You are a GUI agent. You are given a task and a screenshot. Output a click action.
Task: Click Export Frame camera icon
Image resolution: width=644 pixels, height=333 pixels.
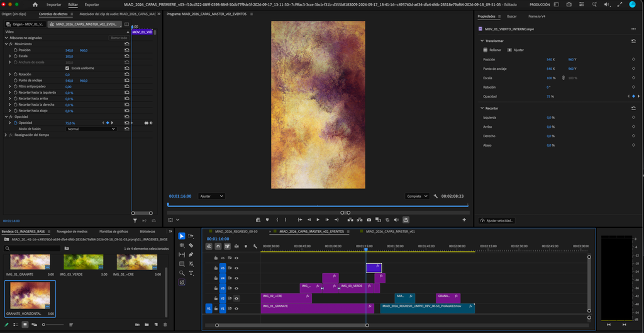(369, 220)
